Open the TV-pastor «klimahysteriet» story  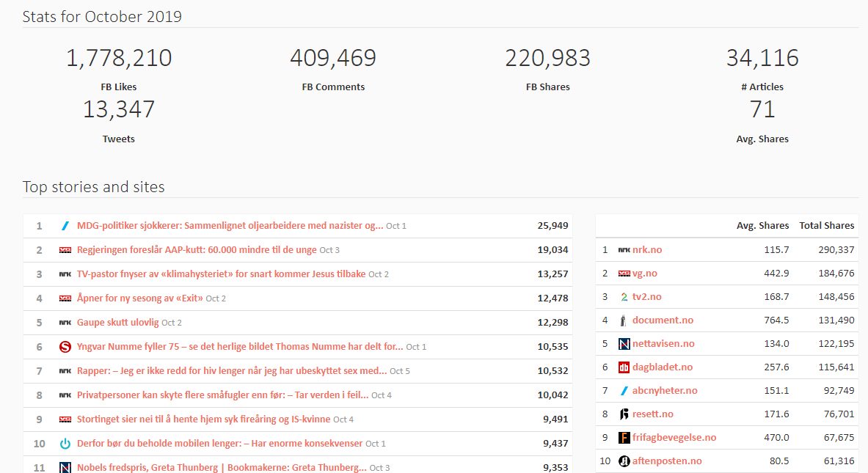(x=221, y=274)
